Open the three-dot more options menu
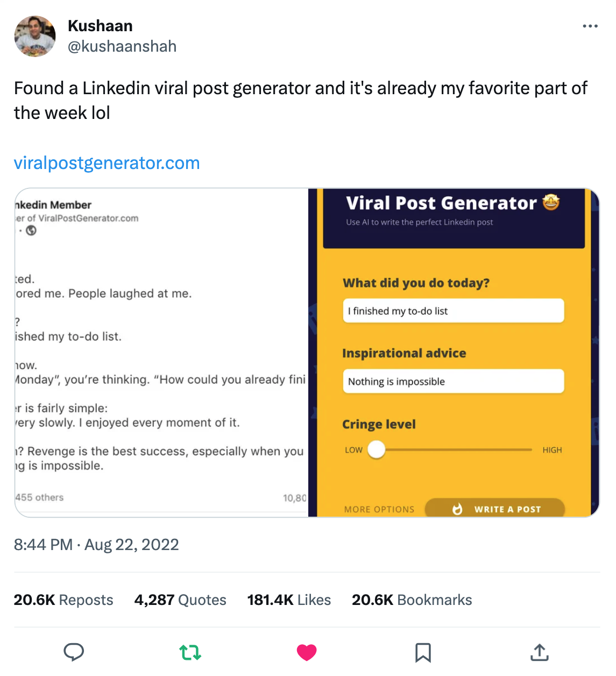This screenshot has height=676, width=616. 590,26
